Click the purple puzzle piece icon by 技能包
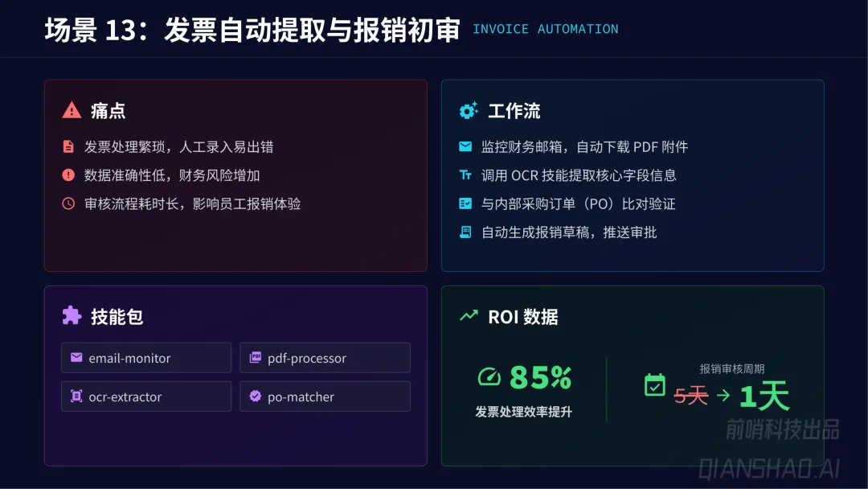The width and height of the screenshot is (868, 489). (72, 315)
